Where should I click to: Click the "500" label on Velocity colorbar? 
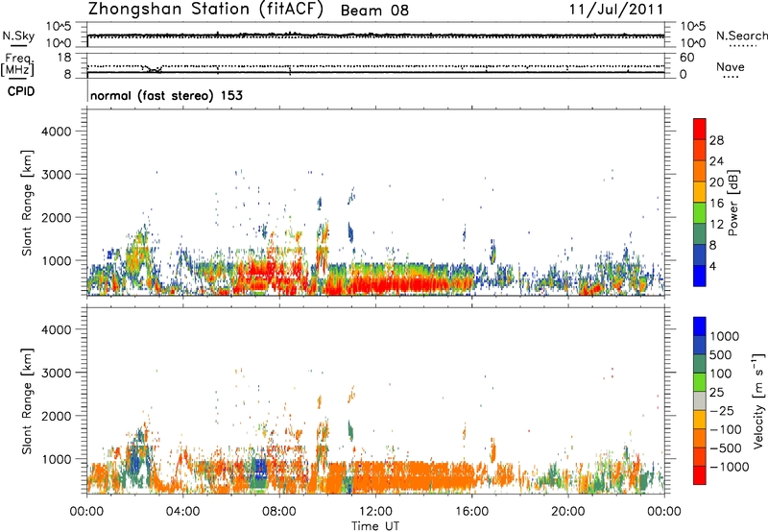click(x=722, y=354)
